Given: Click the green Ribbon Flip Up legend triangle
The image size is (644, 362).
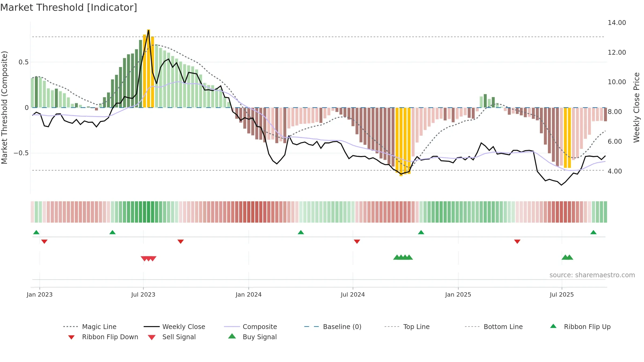Looking at the screenshot, I should click(x=553, y=326).
